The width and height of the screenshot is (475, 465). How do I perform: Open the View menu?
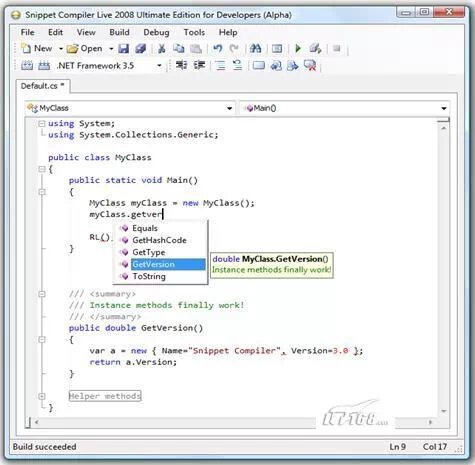[86, 32]
